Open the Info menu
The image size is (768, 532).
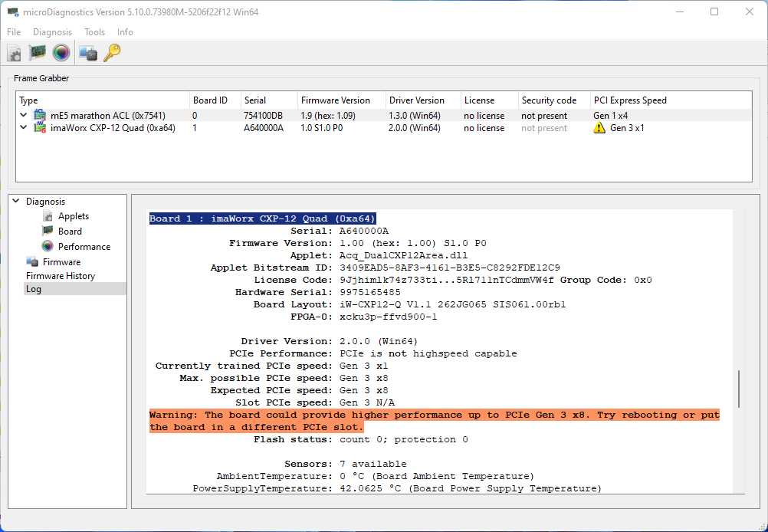(125, 32)
